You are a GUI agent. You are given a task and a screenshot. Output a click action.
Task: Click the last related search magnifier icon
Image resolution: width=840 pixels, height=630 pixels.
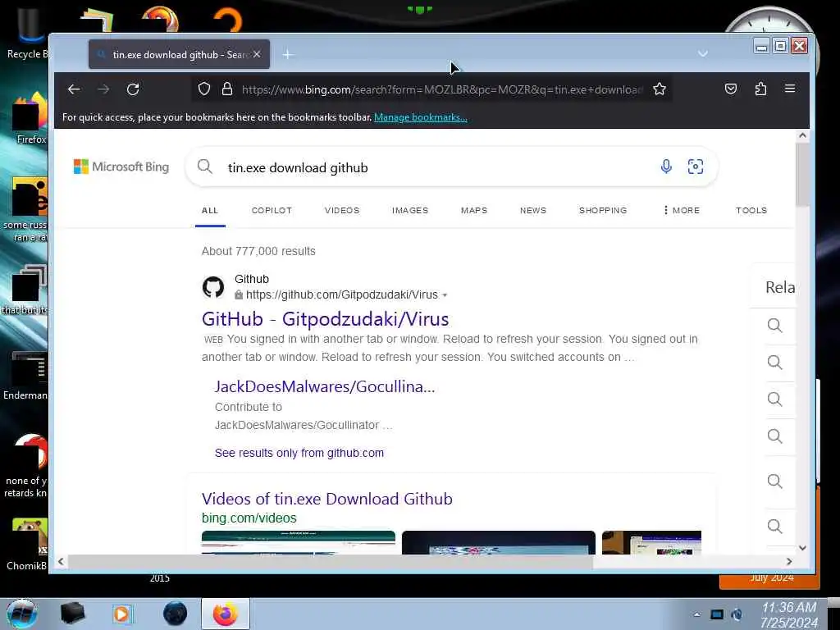pyautogui.click(x=774, y=526)
